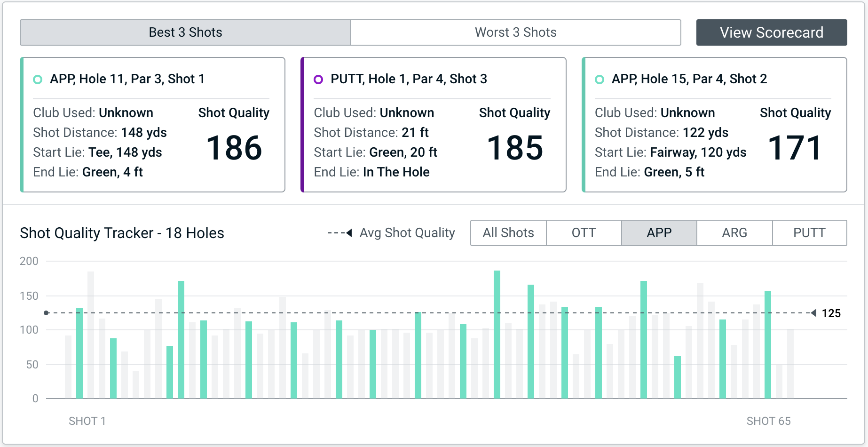
Task: Click the first green bar in the chart
Action: (x=79, y=353)
